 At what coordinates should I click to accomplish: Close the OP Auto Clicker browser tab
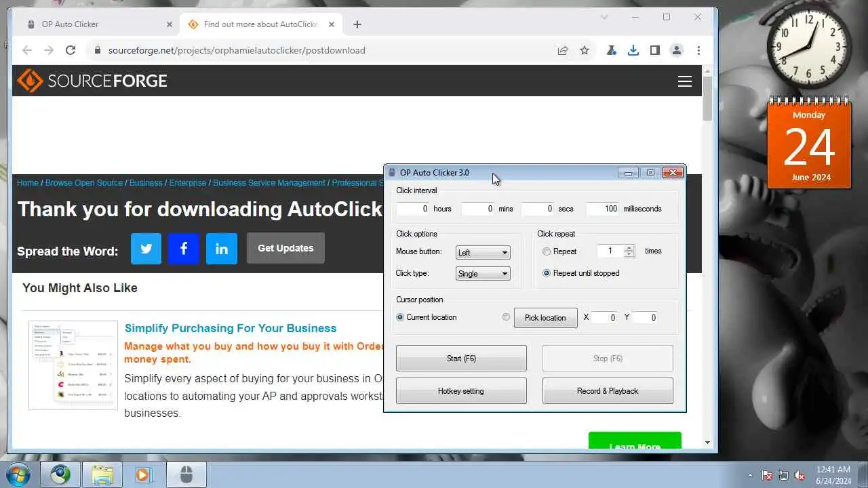tap(170, 24)
